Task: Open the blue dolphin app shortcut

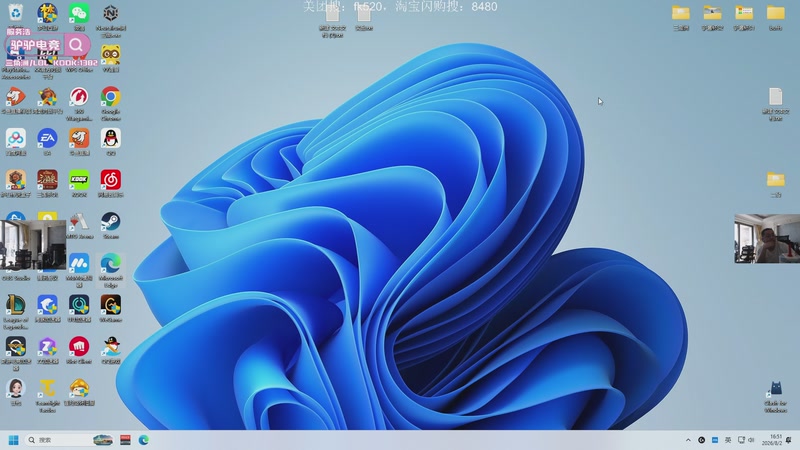Action: coord(47,305)
